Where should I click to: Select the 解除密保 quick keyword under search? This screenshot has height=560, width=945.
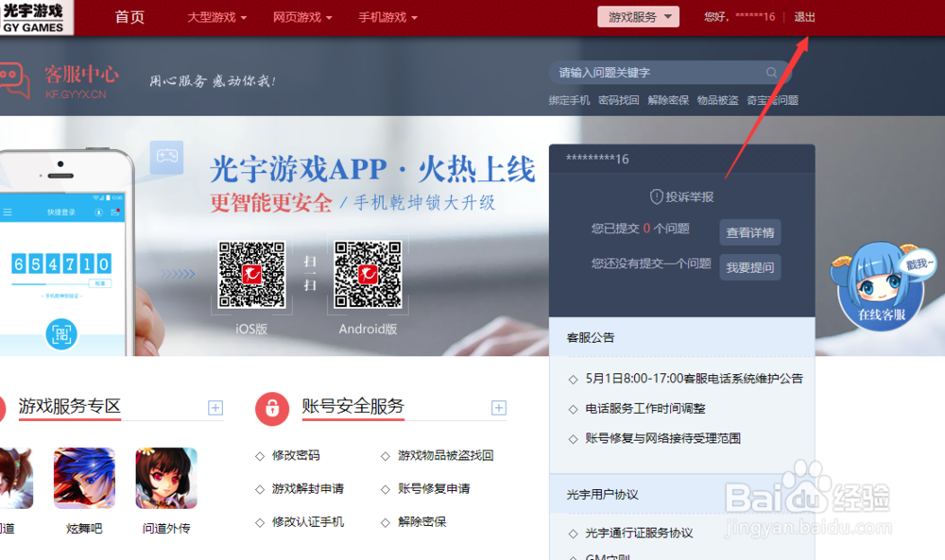click(x=668, y=100)
